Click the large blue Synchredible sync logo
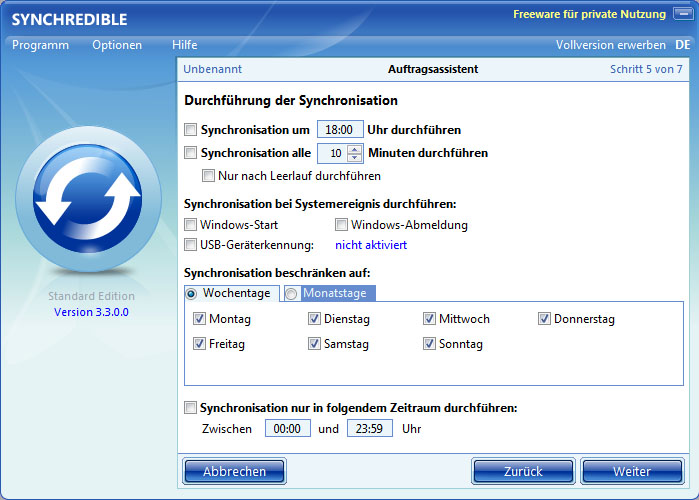 pyautogui.click(x=88, y=199)
